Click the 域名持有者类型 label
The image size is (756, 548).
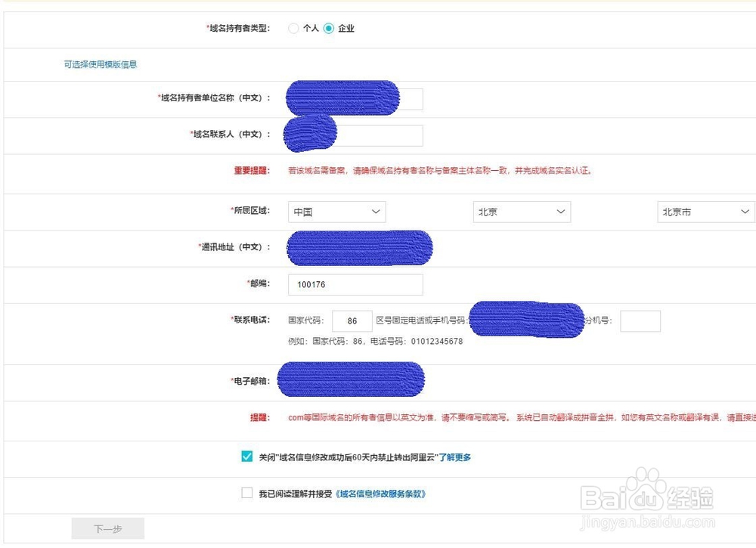point(238,28)
